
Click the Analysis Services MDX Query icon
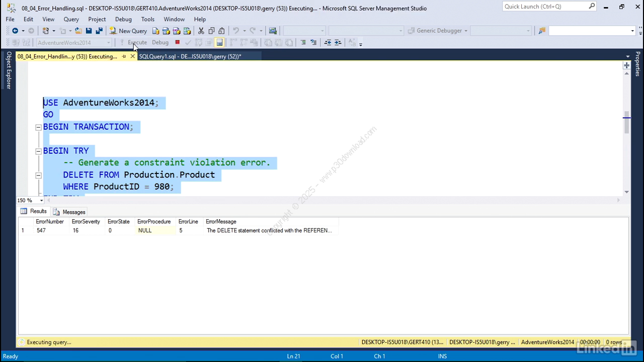click(167, 31)
